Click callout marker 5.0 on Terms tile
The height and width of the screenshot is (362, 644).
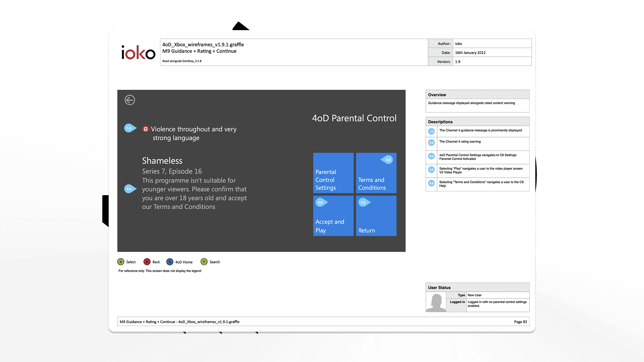tap(388, 160)
